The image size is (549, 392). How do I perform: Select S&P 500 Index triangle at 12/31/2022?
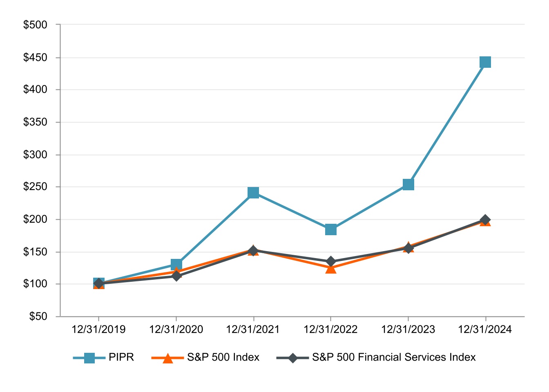[331, 268]
